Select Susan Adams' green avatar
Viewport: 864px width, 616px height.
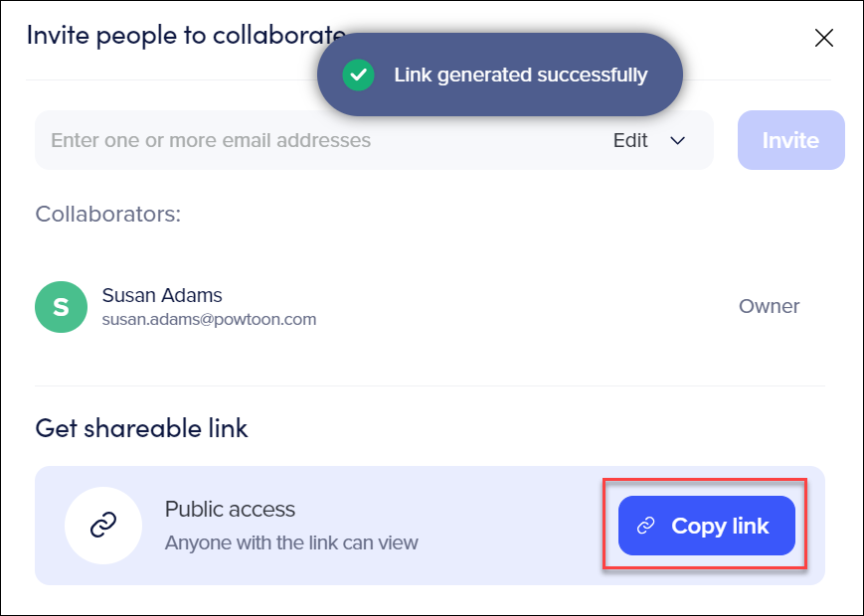(x=62, y=307)
